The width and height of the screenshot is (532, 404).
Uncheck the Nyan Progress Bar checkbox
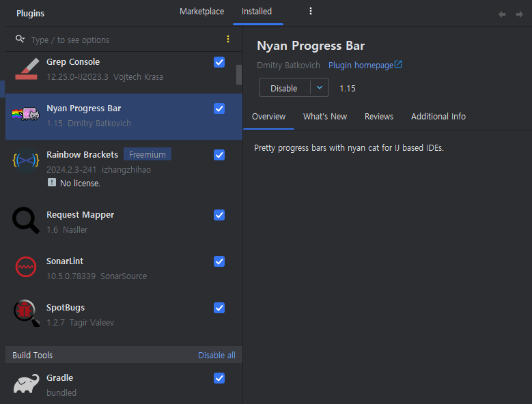(x=219, y=109)
